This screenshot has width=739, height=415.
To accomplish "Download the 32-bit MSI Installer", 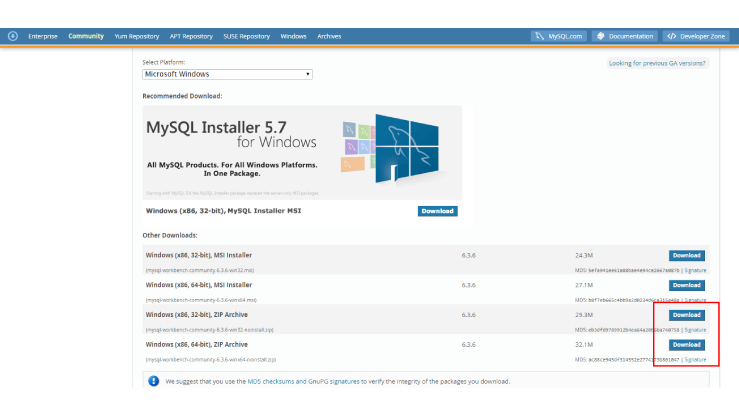I will (686, 256).
